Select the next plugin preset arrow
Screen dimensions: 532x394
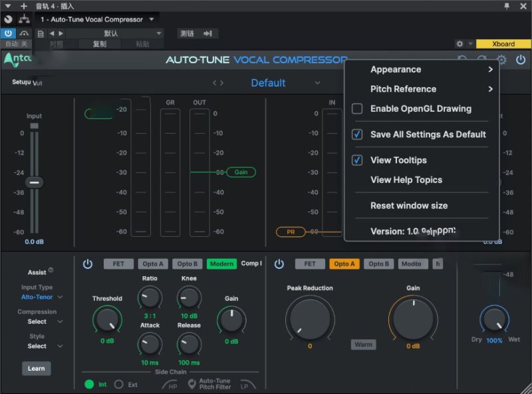coord(221,83)
